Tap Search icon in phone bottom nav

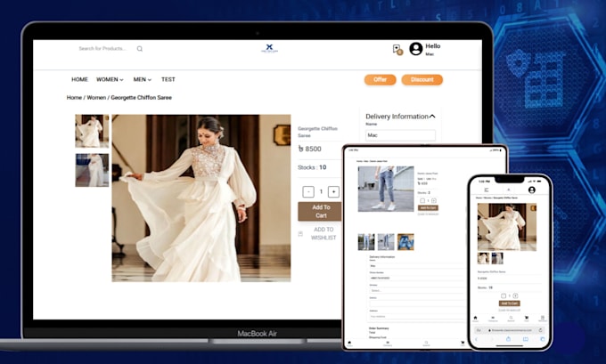click(511, 319)
